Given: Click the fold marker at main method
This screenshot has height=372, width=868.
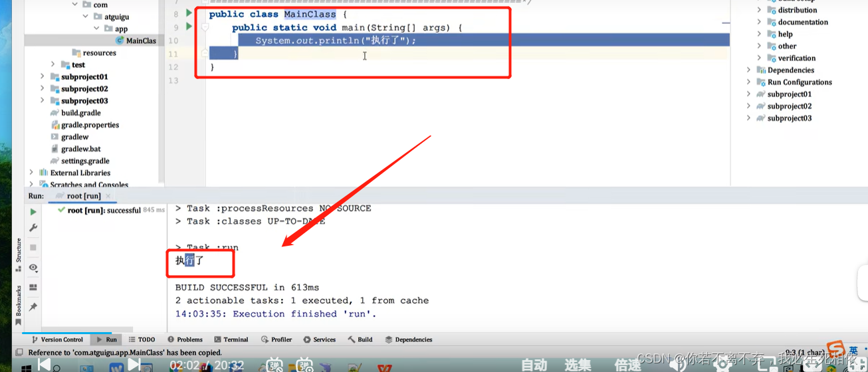Looking at the screenshot, I should click(205, 27).
